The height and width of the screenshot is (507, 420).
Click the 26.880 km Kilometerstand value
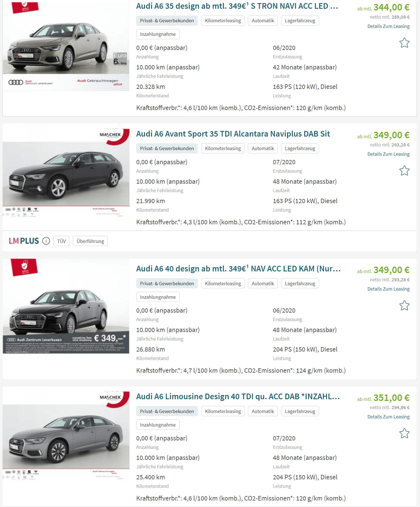[x=151, y=349]
